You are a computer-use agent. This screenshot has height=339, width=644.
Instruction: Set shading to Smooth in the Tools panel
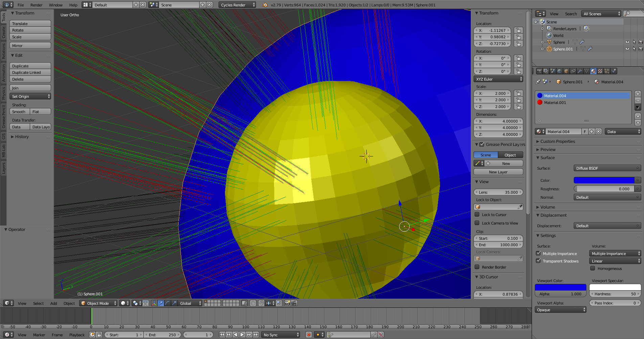[x=19, y=111]
